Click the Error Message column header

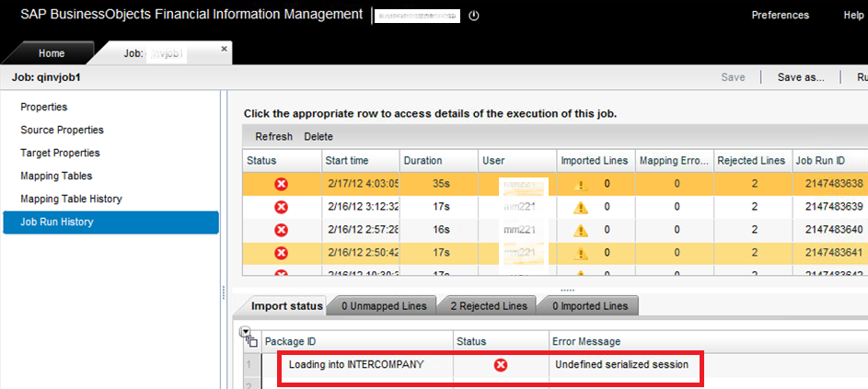[708, 342]
